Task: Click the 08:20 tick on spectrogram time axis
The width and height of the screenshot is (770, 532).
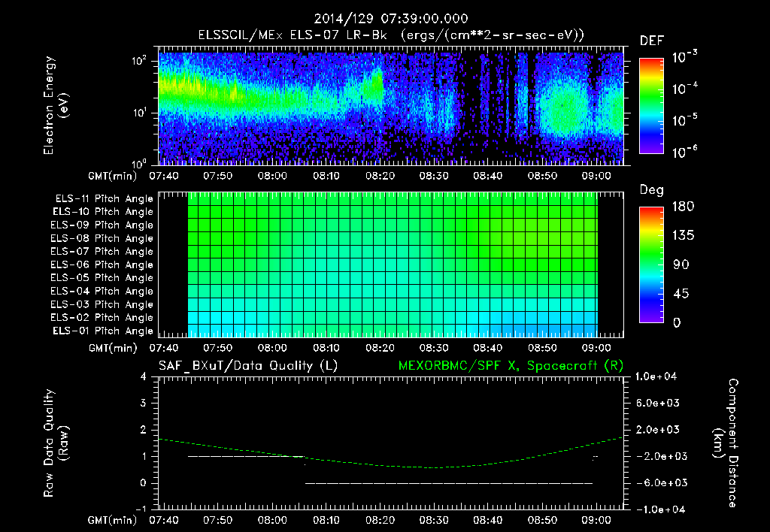Action: (x=380, y=176)
